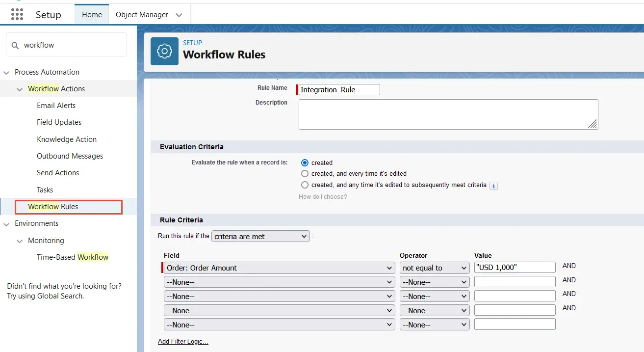
Task: Open Send Actions in the sidebar
Action: (x=58, y=173)
